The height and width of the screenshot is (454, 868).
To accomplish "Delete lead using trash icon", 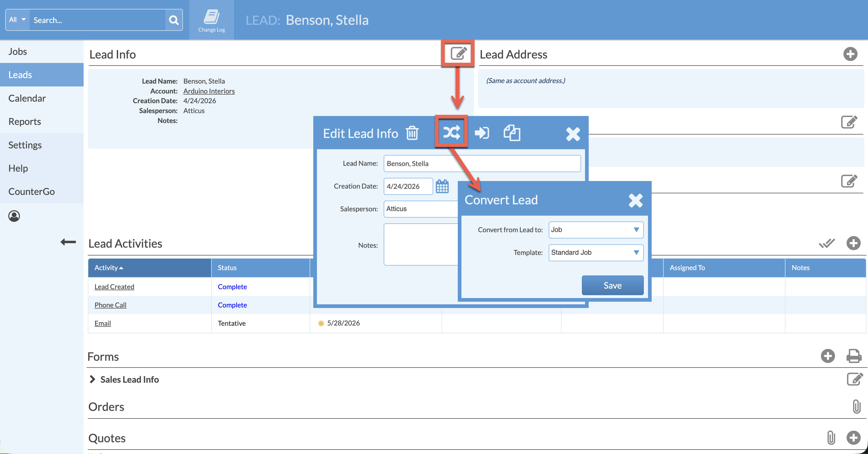I will 412,133.
